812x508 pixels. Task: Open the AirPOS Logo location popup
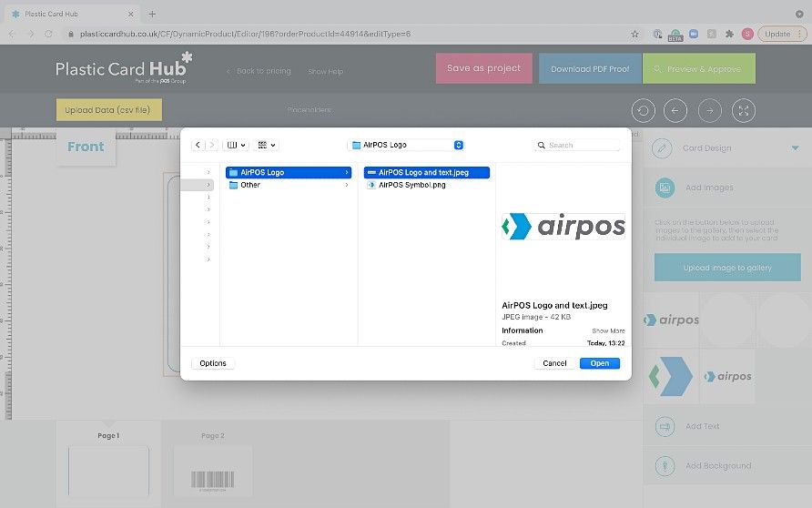(x=405, y=145)
